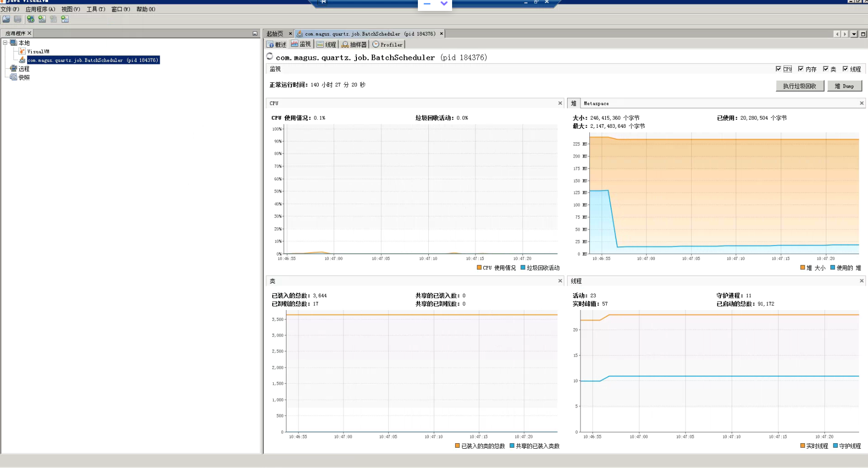Close the 起始页 tab

(x=290, y=34)
